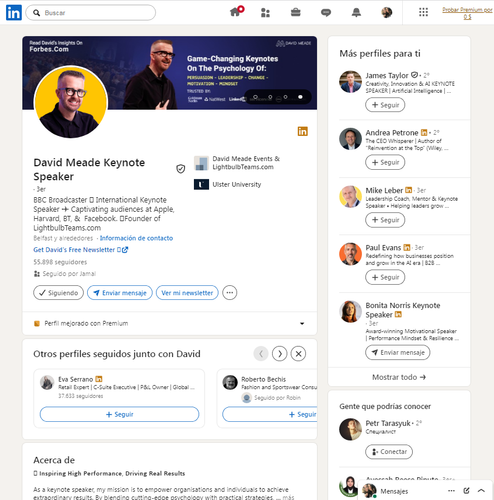Click Mostrar todo profiles link
494x500 pixels.
(x=399, y=377)
